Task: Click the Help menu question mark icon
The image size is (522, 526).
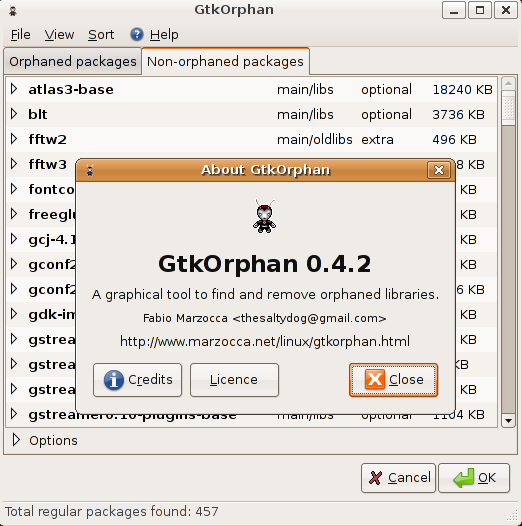Action: pos(137,34)
